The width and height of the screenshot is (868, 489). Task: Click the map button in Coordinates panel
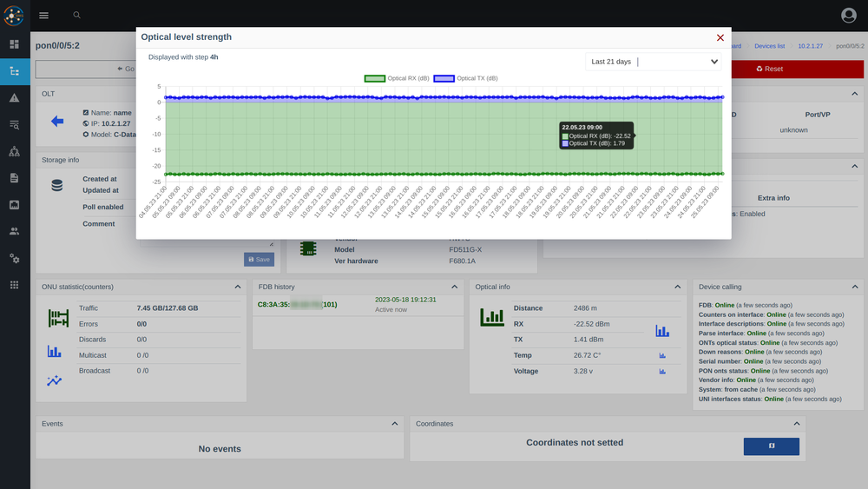click(771, 446)
